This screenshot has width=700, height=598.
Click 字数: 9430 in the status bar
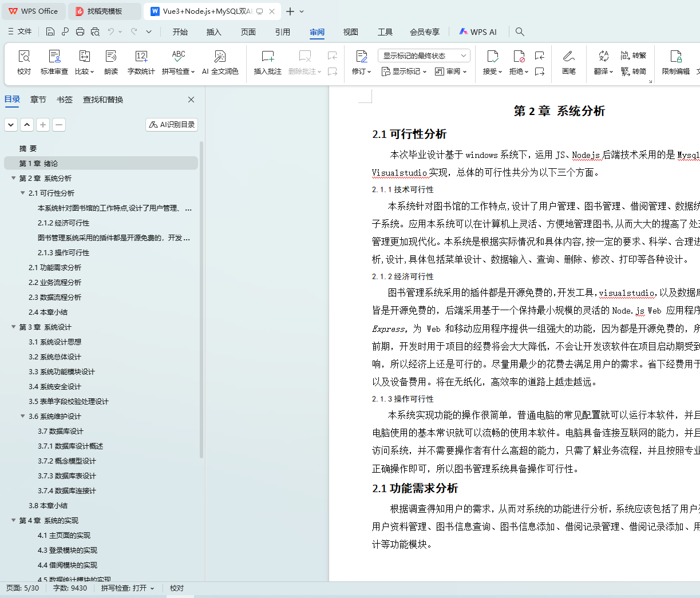pyautogui.click(x=70, y=588)
